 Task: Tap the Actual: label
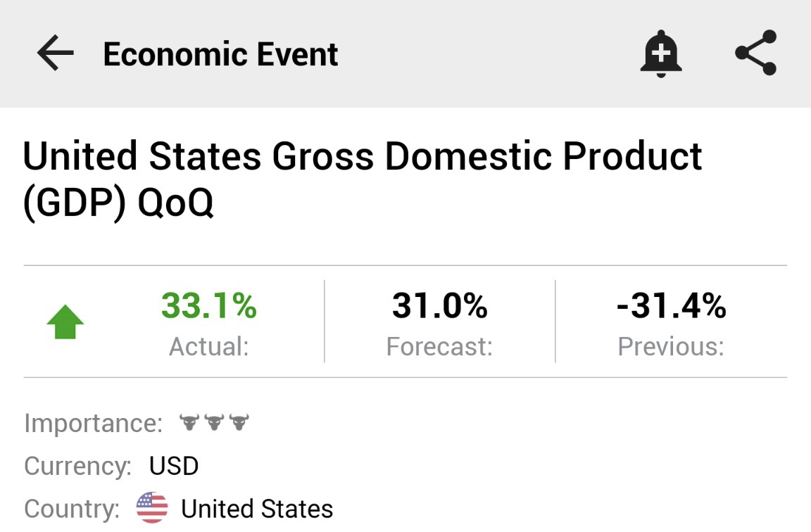[x=209, y=346]
